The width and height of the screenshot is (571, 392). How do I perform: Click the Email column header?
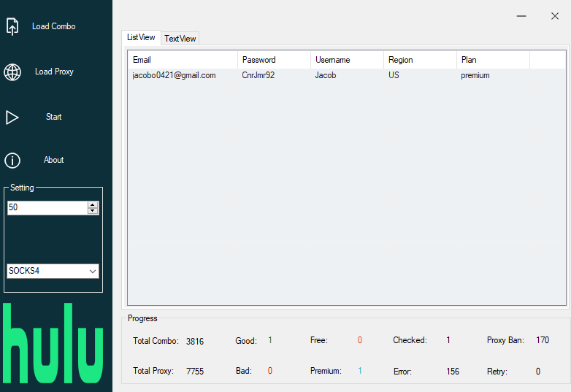pos(183,60)
